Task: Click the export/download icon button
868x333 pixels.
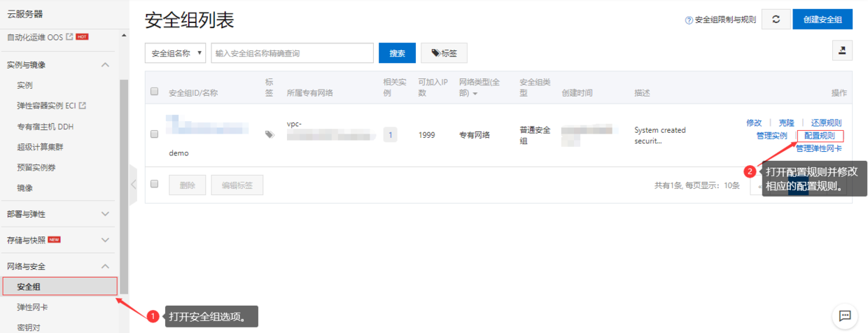Action: (842, 50)
